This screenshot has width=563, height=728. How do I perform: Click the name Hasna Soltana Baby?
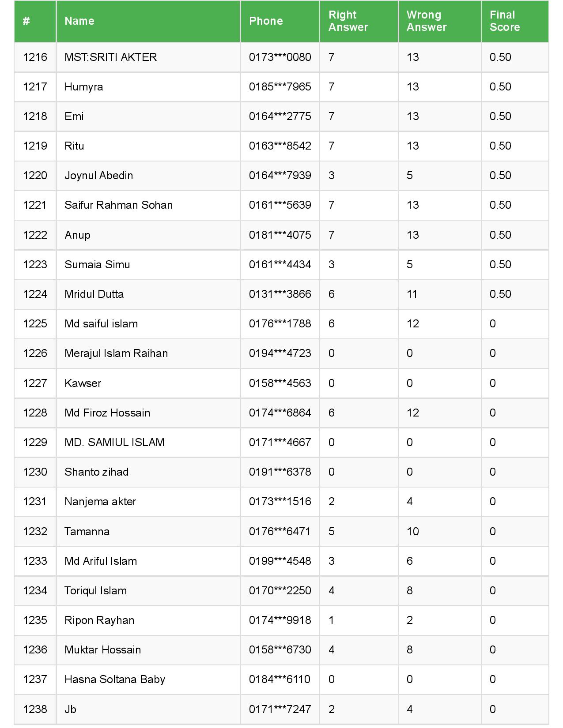pos(115,679)
